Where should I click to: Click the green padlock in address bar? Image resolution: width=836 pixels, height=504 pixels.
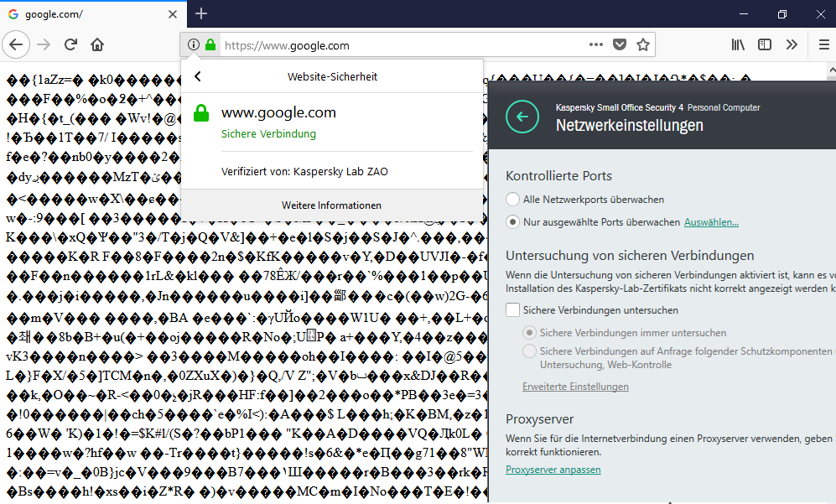point(210,45)
